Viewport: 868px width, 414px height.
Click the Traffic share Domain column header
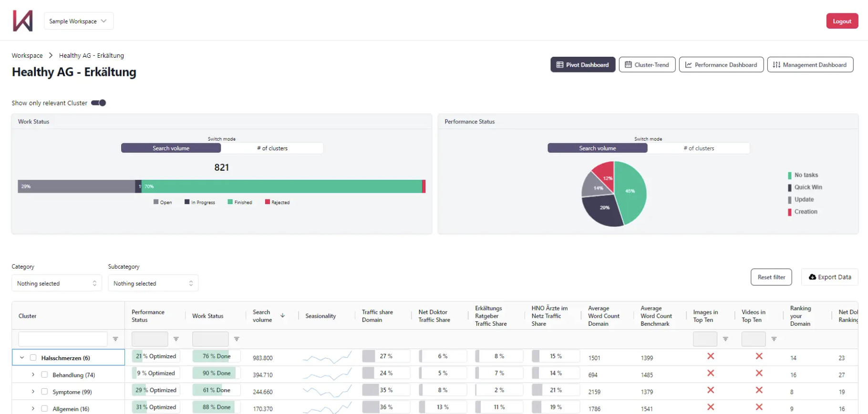click(377, 316)
